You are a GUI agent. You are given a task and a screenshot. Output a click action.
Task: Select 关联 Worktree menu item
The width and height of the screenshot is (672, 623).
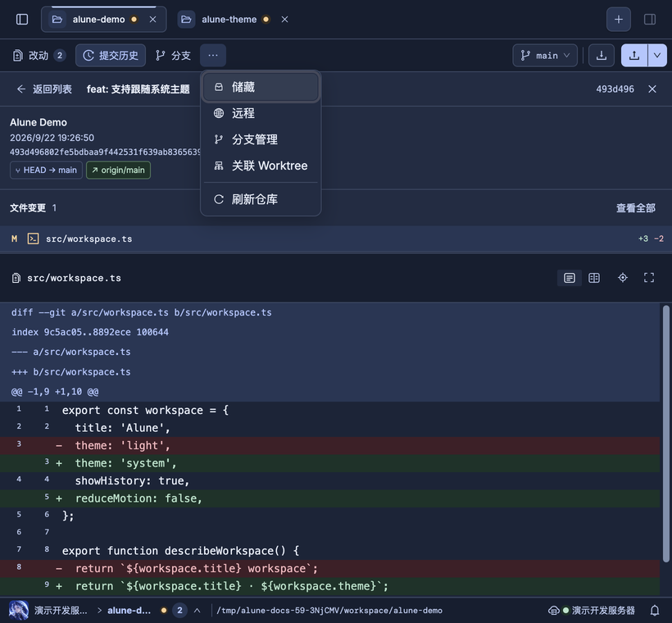tap(261, 166)
